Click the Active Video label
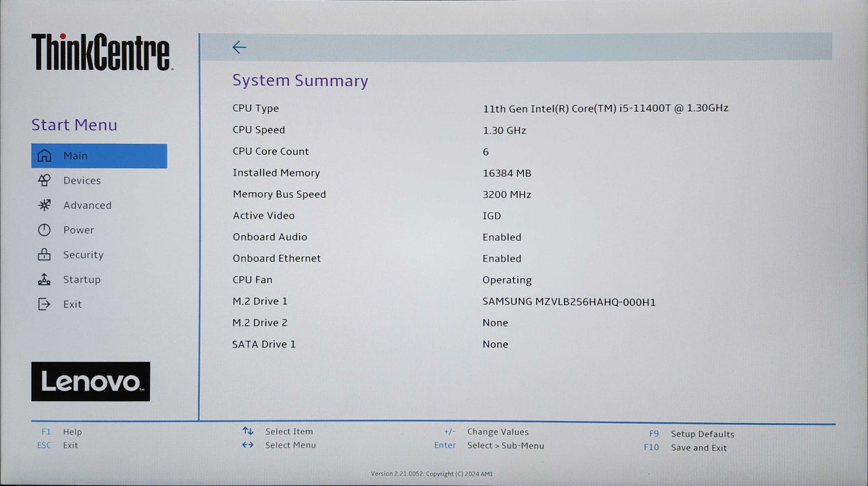The image size is (868, 486). [264, 216]
